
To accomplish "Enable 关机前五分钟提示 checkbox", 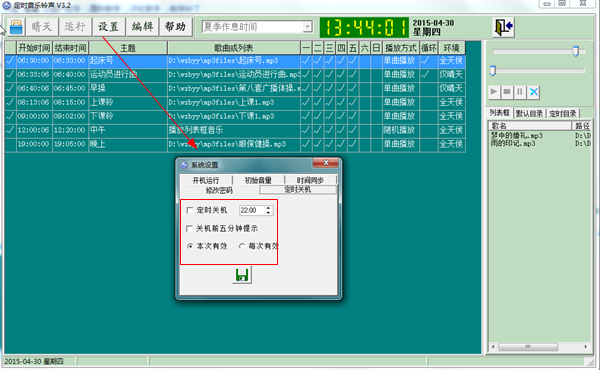I will tap(189, 228).
